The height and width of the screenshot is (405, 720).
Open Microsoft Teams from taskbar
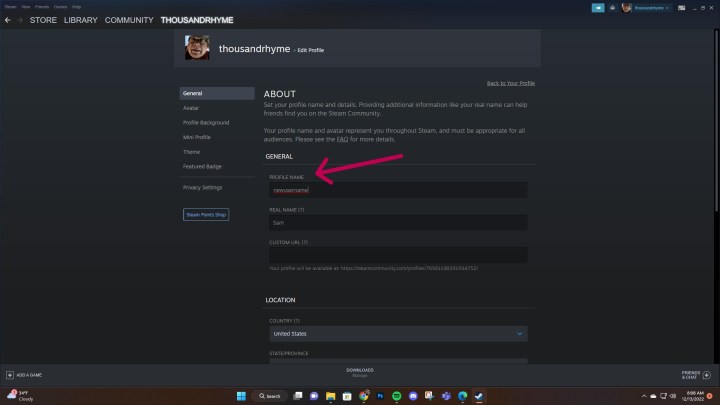(446, 396)
